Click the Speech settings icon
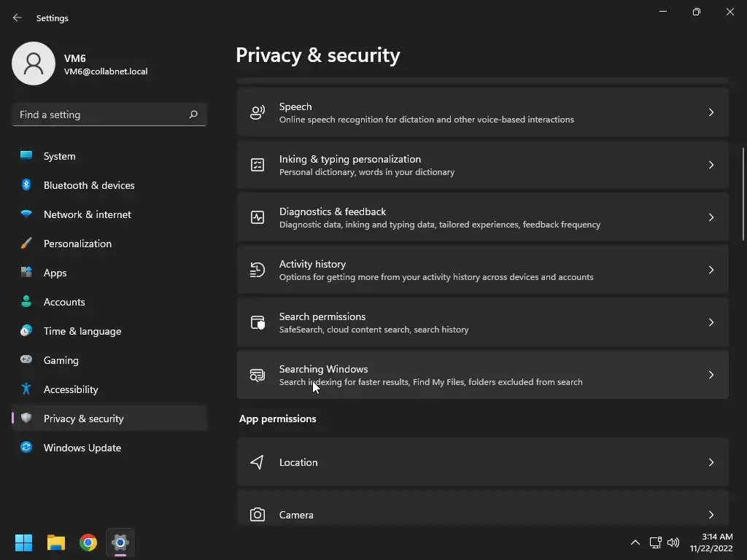 pos(258,112)
